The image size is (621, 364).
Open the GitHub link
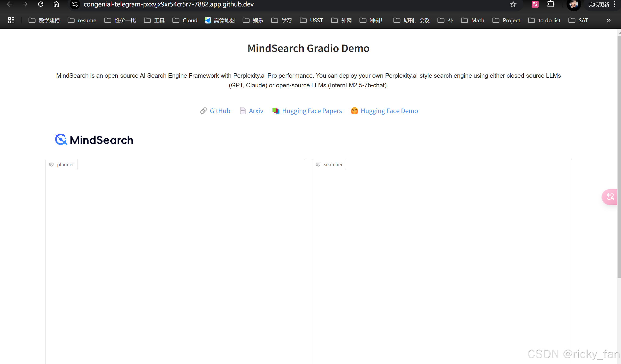(220, 111)
